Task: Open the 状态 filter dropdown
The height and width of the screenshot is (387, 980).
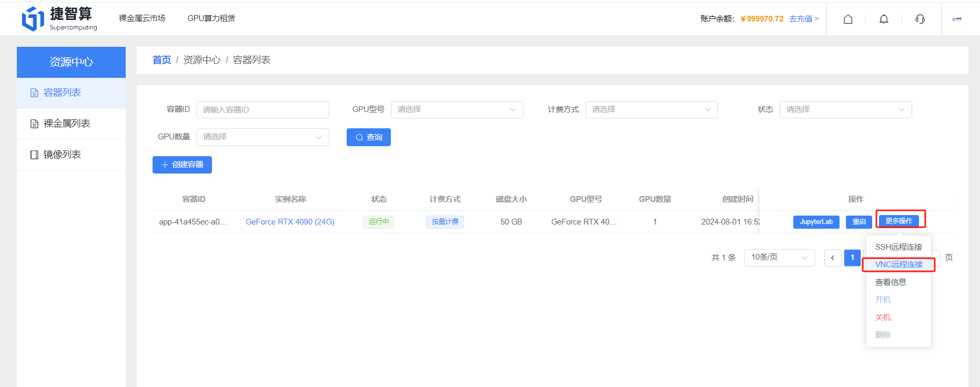Action: click(x=846, y=109)
